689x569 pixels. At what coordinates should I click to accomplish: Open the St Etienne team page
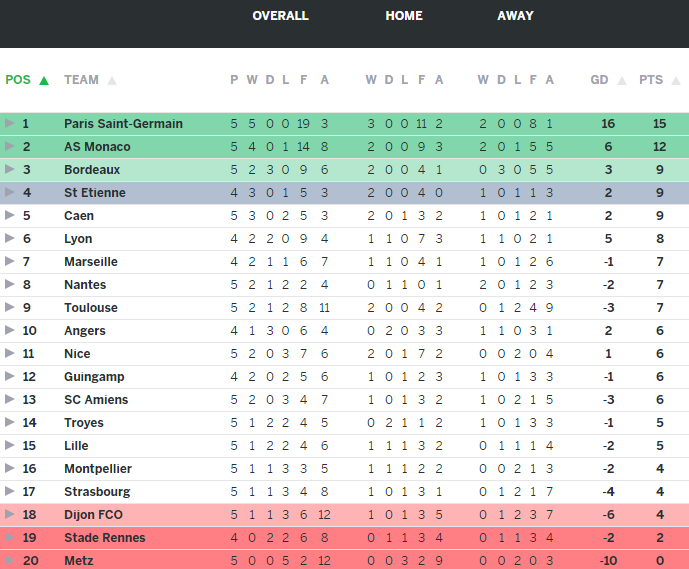[95, 193]
